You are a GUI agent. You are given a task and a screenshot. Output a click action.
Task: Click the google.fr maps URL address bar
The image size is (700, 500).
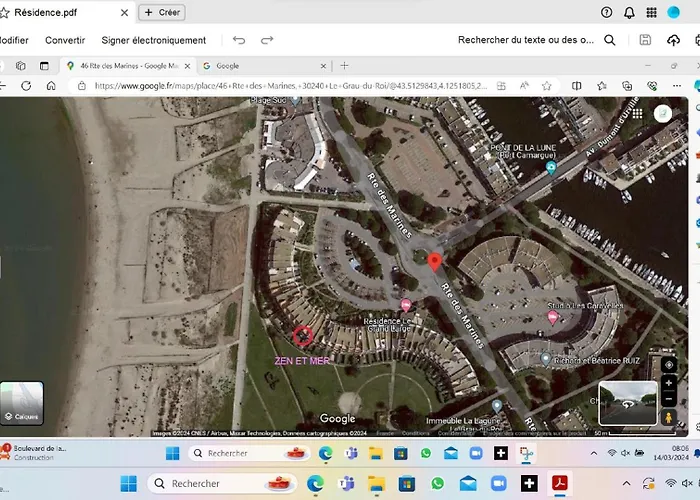click(x=290, y=86)
